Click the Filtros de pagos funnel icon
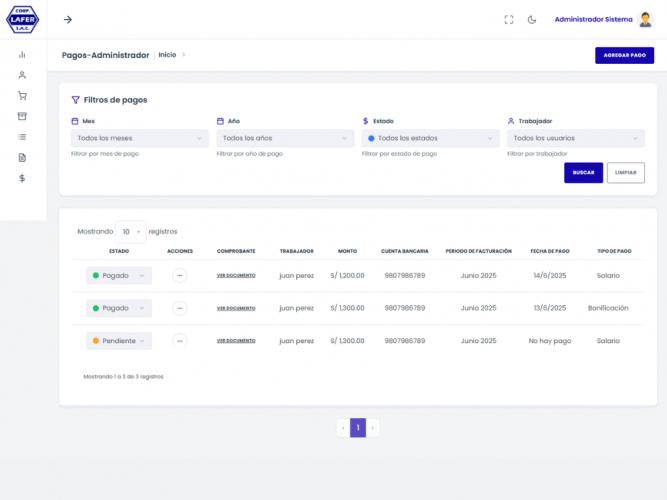Image resolution: width=667 pixels, height=500 pixels. [75, 100]
